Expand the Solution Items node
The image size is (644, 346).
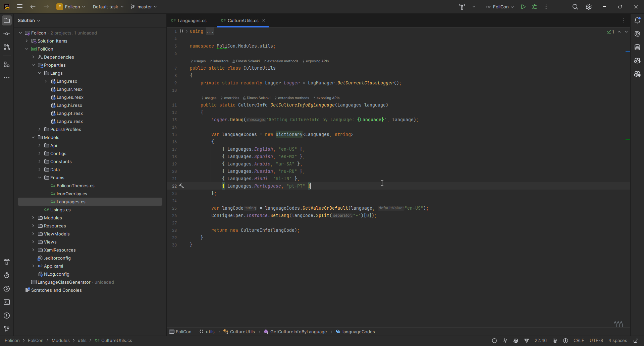click(27, 41)
